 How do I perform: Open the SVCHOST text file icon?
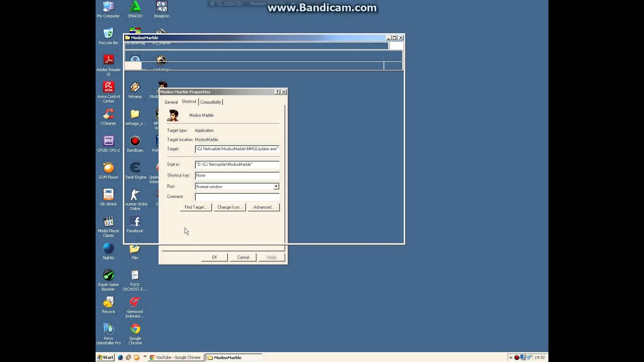(135, 280)
